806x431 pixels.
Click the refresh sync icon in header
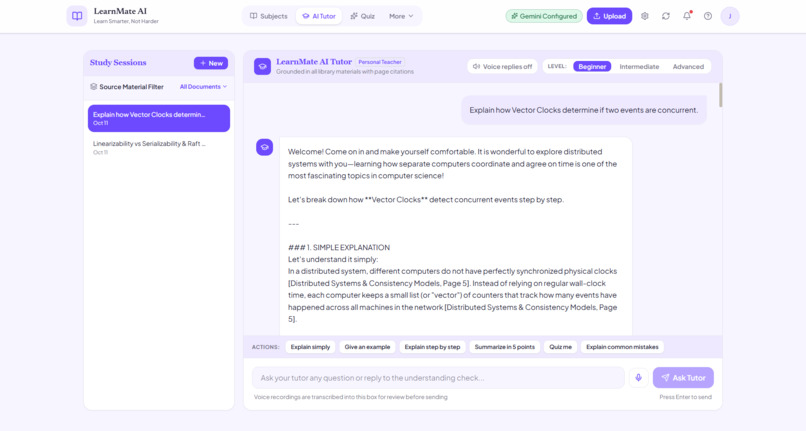click(x=666, y=16)
